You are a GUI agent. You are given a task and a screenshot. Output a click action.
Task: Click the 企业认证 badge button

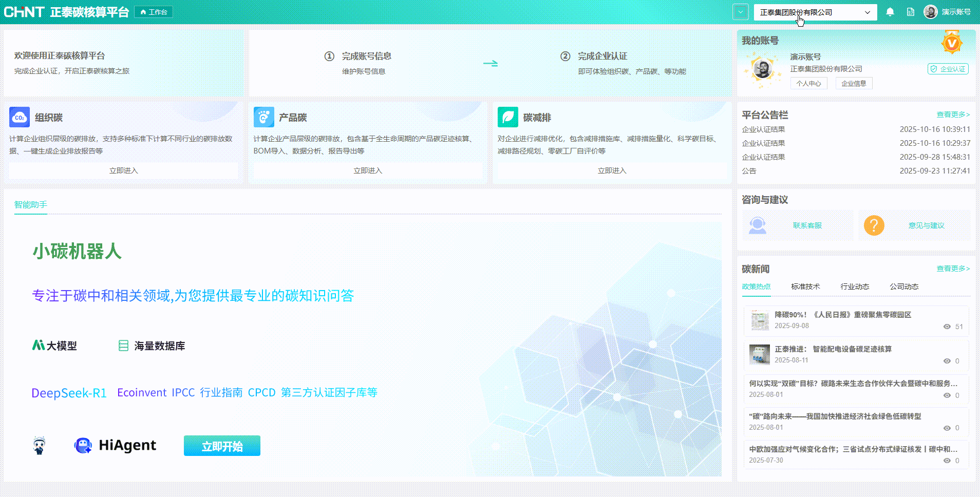coord(948,69)
